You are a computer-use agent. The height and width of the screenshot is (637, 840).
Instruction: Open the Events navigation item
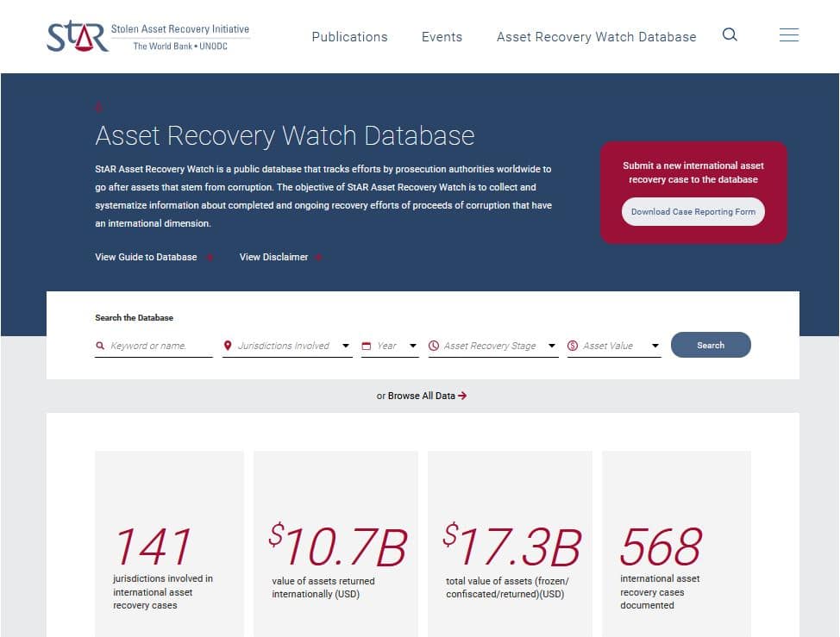point(442,37)
